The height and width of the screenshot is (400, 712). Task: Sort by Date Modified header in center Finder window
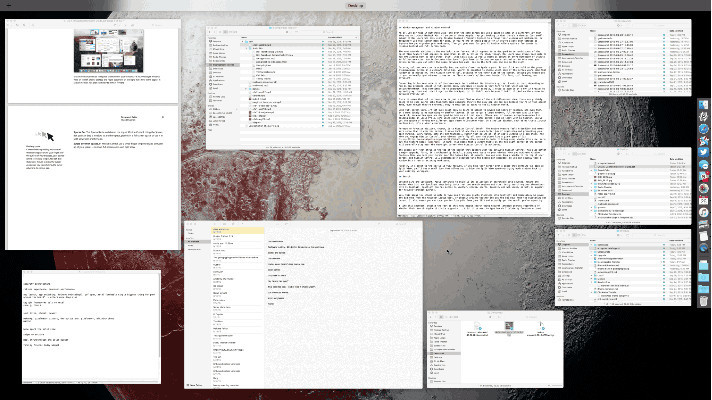coord(335,39)
